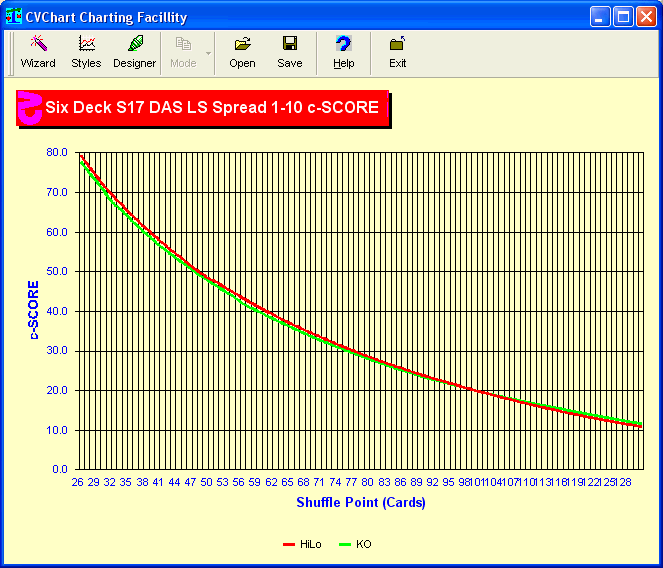This screenshot has width=663, height=568.
Task: Click the CVChart icon in title bar
Action: [x=14, y=17]
